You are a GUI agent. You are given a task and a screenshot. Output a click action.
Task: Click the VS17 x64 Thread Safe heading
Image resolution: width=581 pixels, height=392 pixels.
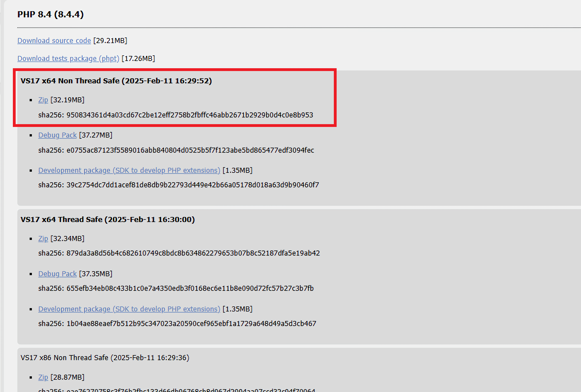[108, 219]
